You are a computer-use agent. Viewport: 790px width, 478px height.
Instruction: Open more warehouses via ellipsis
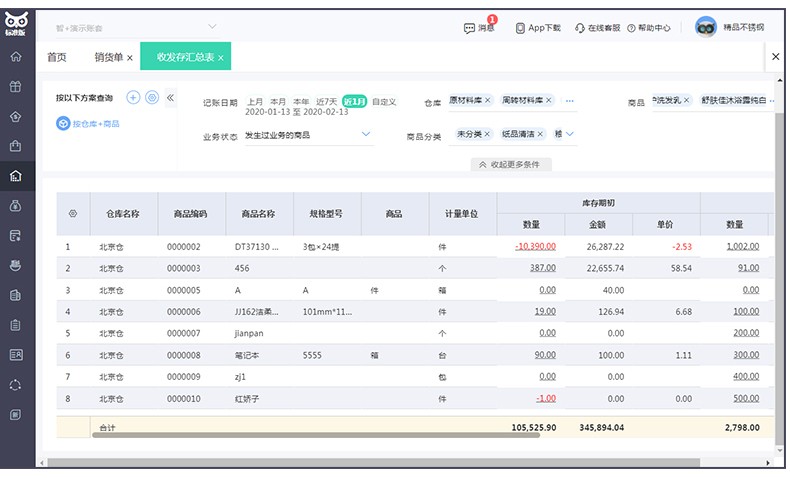coord(569,101)
